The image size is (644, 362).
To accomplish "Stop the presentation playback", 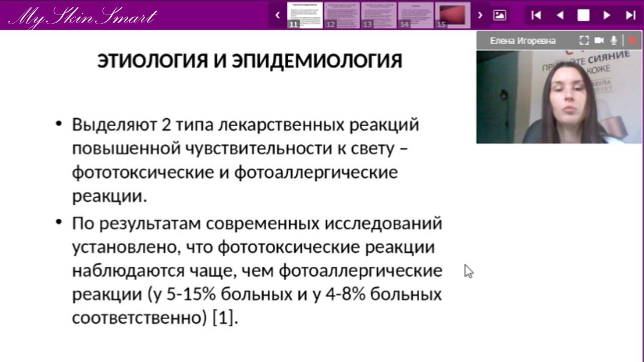I will (583, 15).
